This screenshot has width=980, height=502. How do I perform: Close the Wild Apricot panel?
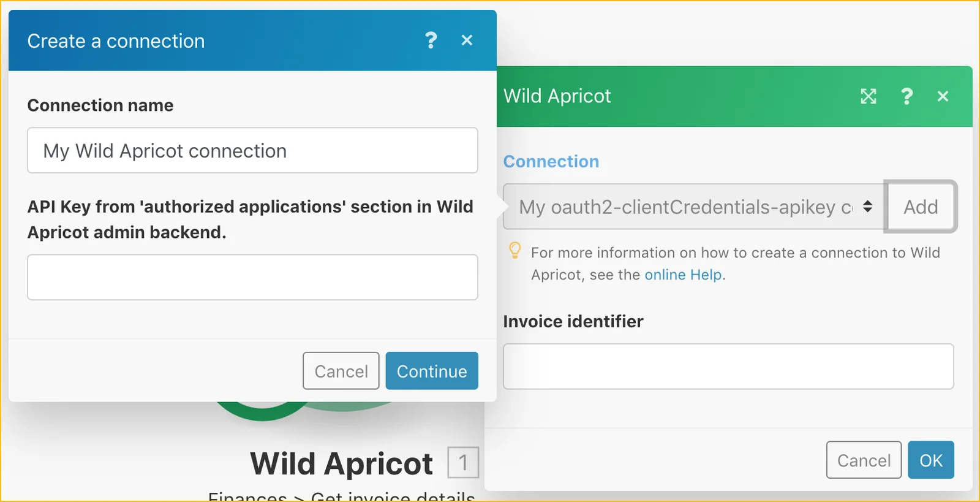(x=943, y=96)
